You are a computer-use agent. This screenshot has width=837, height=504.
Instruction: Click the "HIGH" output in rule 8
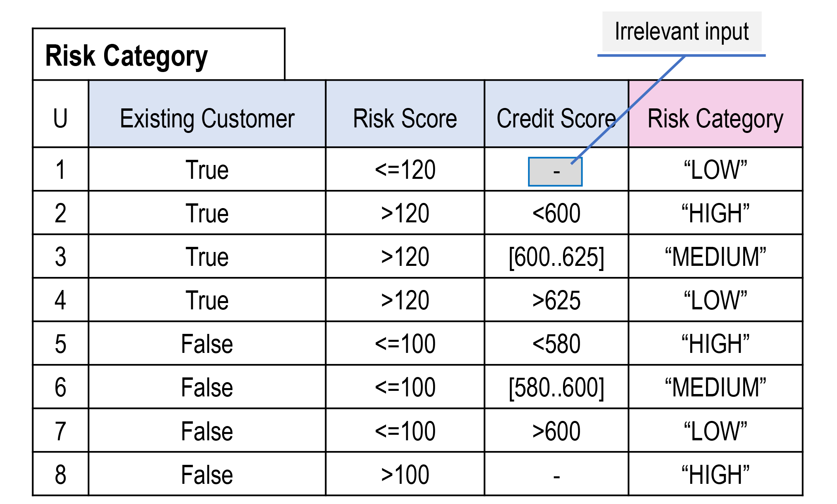[x=715, y=474]
